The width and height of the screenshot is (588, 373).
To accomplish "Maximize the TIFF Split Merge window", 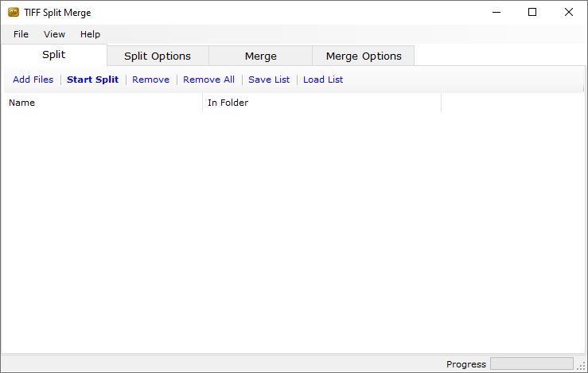I will point(532,13).
